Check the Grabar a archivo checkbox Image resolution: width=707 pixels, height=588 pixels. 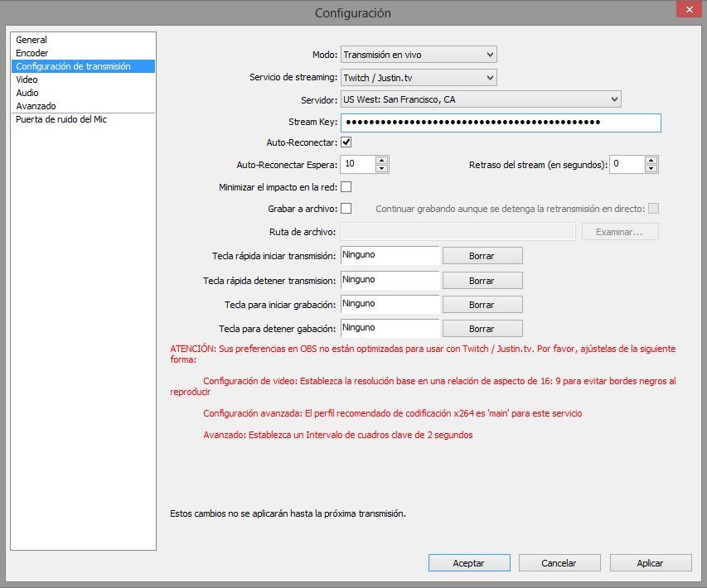346,208
